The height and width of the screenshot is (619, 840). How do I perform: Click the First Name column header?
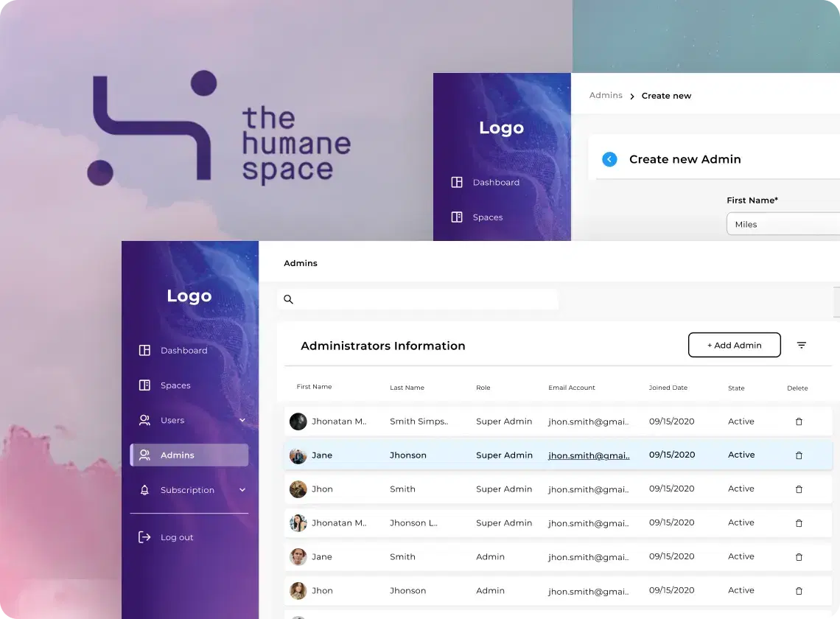click(x=314, y=387)
